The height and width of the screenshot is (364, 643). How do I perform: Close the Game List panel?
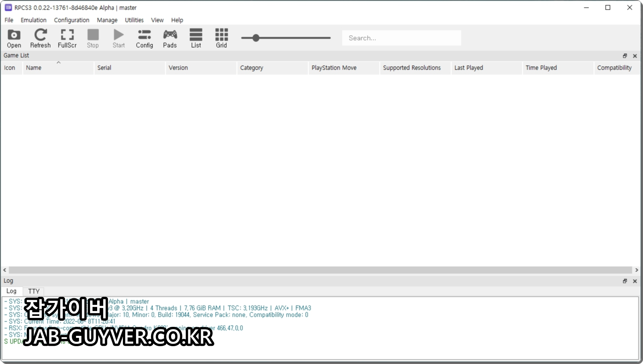635,56
